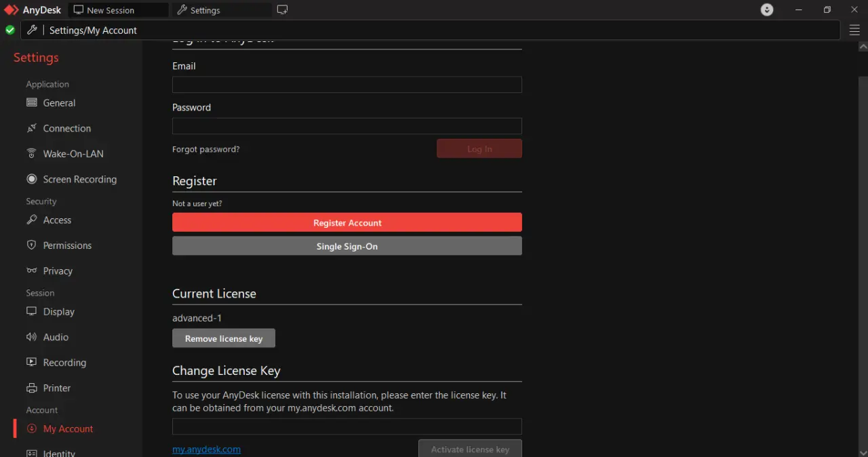Open Screen Recording settings
The height and width of the screenshot is (457, 868).
pos(79,179)
